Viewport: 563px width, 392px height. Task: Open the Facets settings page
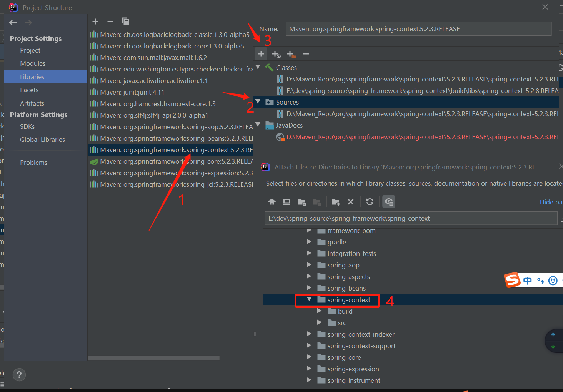[x=29, y=90]
